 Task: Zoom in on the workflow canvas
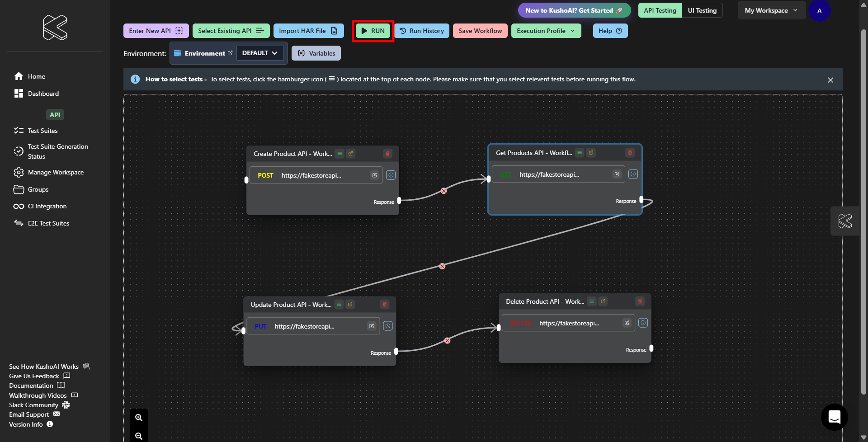click(x=139, y=418)
